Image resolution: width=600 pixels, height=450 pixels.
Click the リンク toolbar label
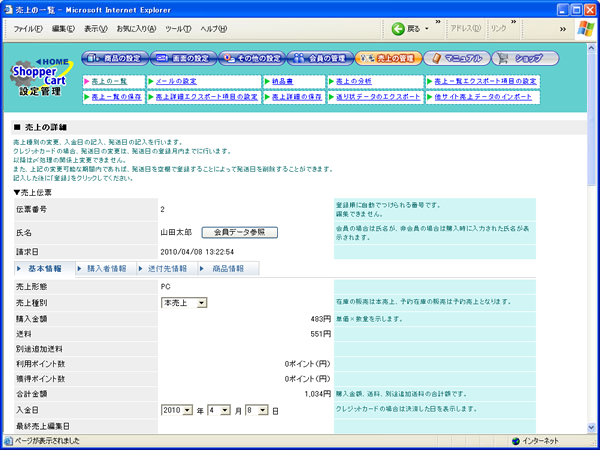coord(499,29)
